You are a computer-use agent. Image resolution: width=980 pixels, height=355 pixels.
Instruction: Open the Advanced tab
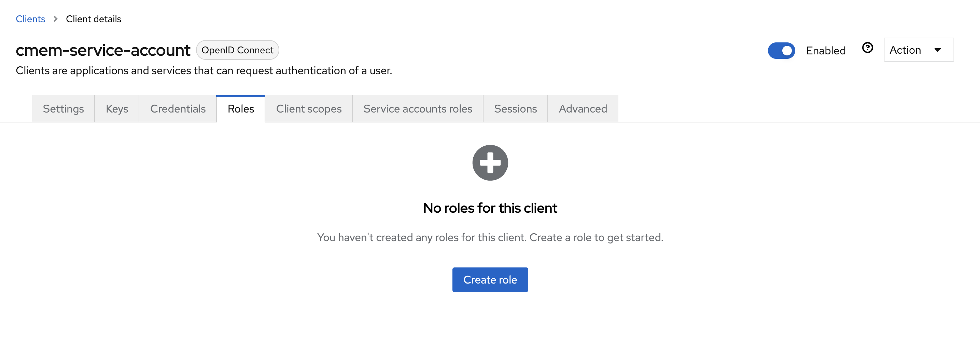coord(583,109)
